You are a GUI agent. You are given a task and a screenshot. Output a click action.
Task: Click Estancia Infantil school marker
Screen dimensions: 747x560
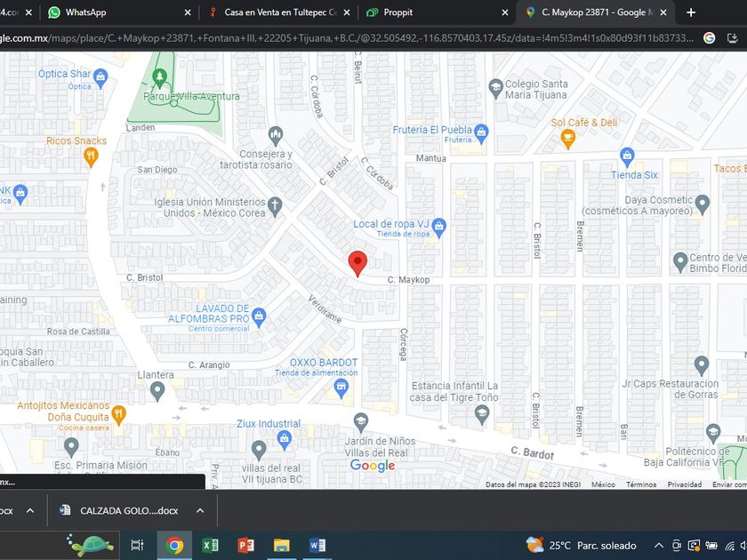[x=482, y=415]
